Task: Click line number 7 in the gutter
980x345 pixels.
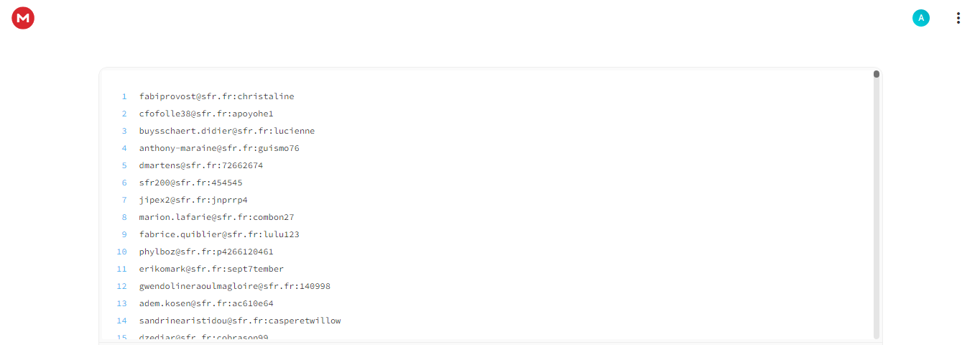Action: (x=124, y=200)
